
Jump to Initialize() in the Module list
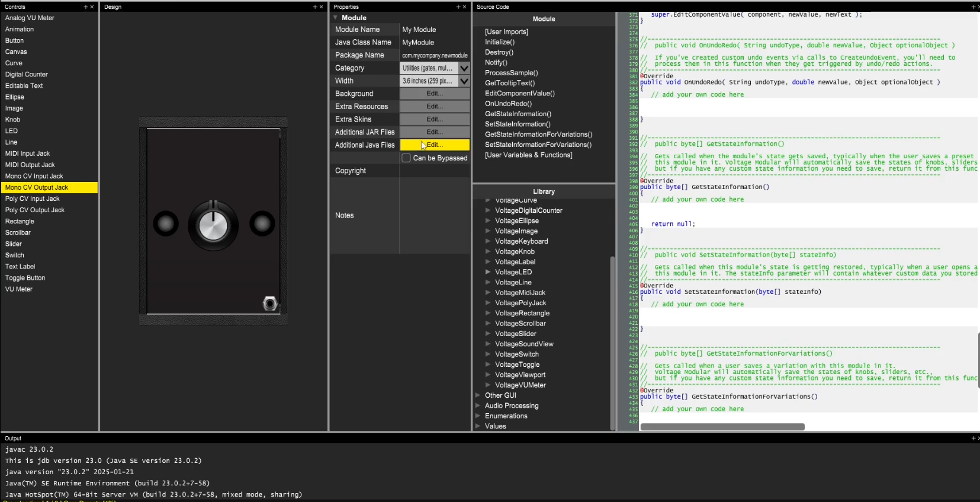click(500, 42)
